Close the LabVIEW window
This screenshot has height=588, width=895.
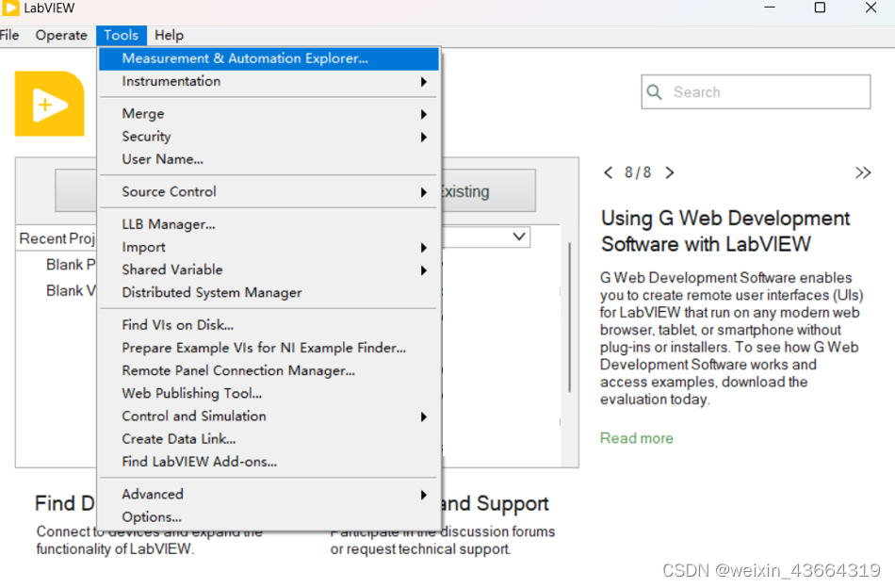pyautogui.click(x=871, y=8)
